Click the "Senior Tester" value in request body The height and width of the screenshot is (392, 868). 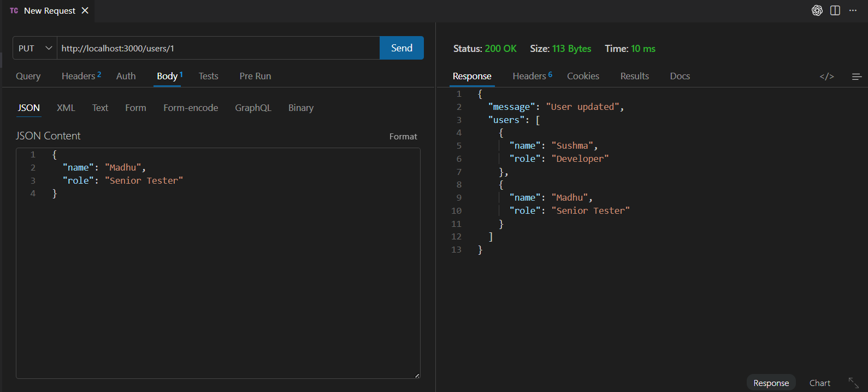[144, 180]
